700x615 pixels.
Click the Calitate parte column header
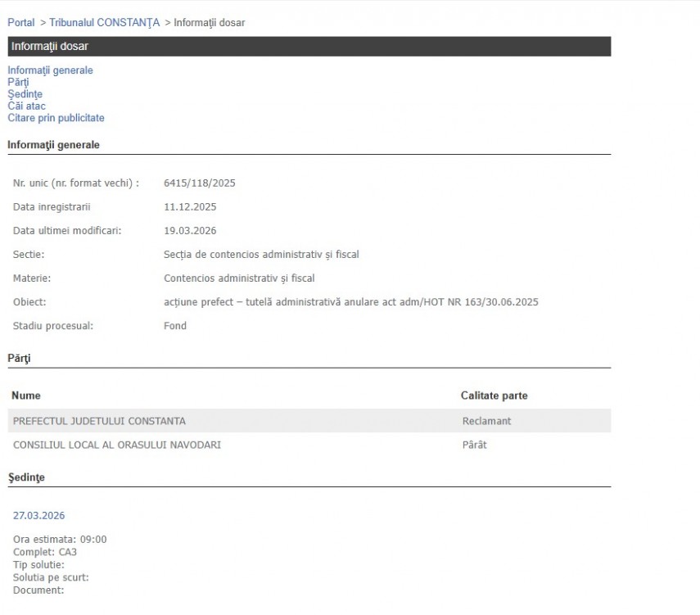pyautogui.click(x=494, y=396)
